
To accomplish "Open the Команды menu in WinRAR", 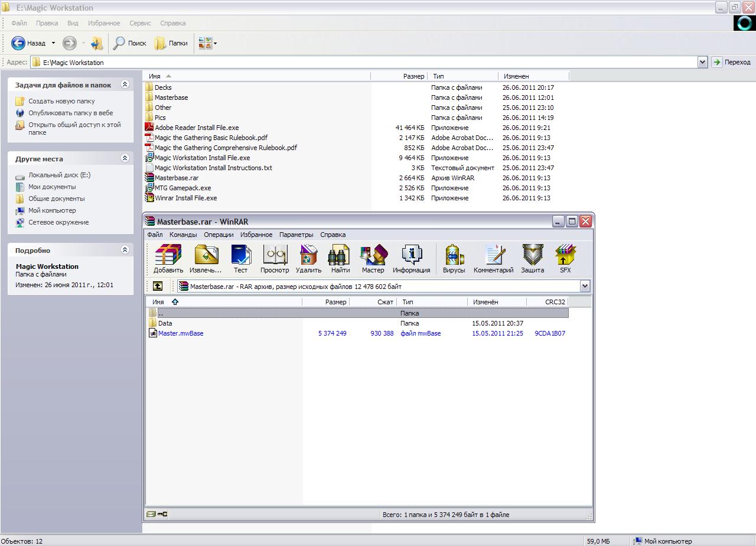I will click(183, 235).
